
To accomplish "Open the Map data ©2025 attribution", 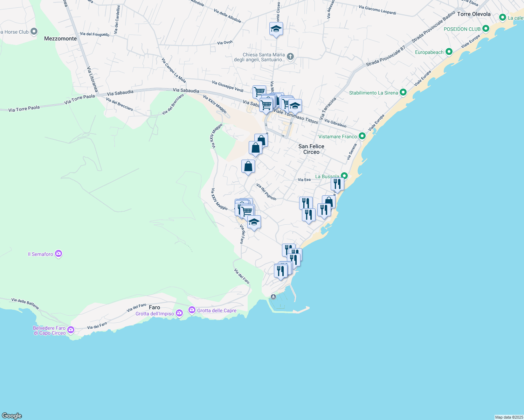I will [x=509, y=417].
